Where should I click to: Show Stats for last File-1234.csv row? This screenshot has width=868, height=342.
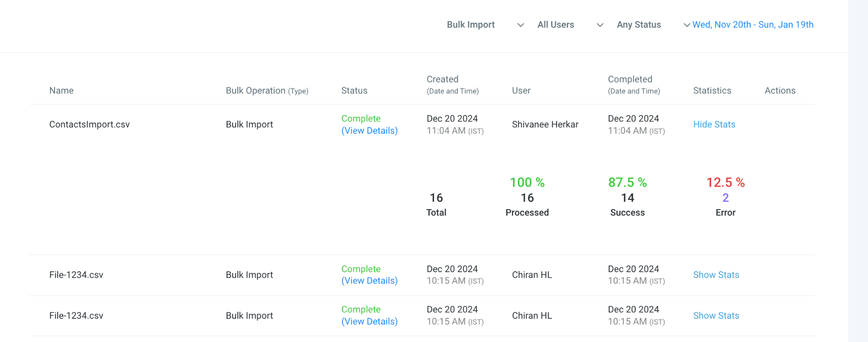click(716, 315)
